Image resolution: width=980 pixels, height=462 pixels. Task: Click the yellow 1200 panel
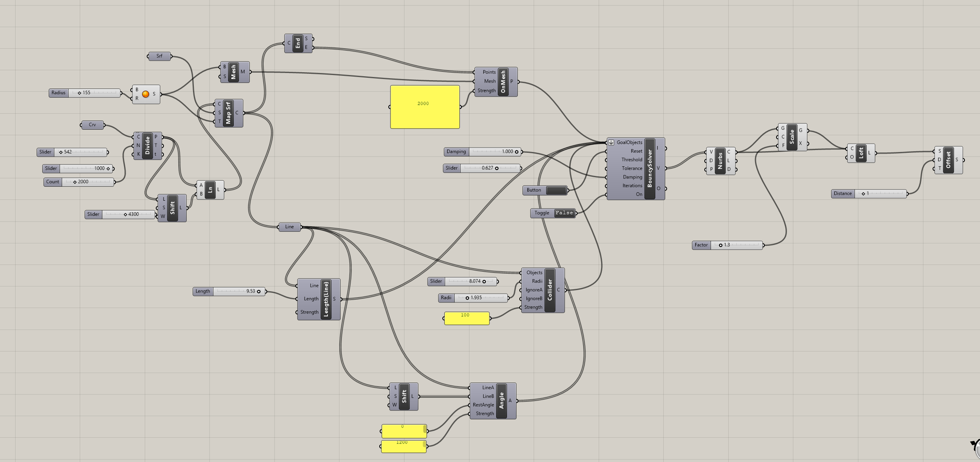click(x=403, y=446)
